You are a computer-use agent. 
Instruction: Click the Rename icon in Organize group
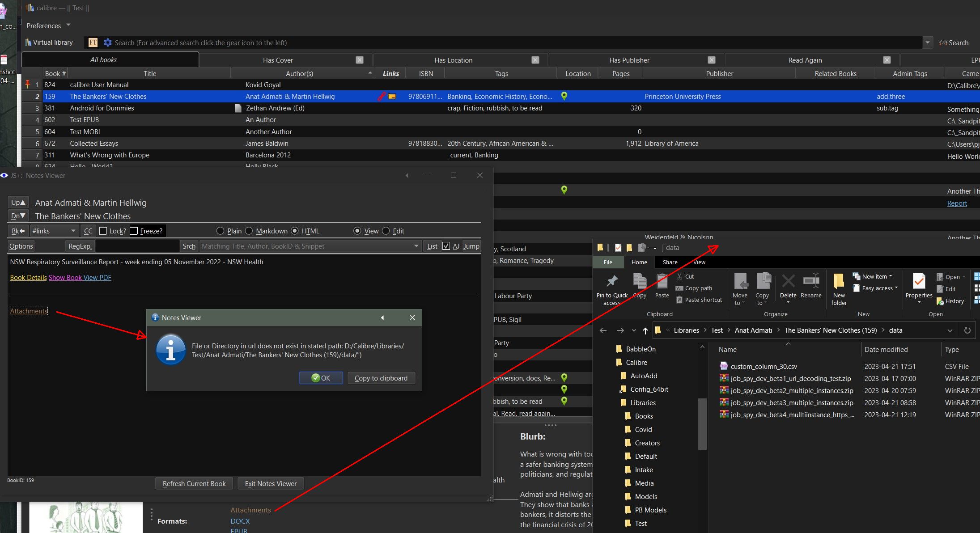point(811,281)
